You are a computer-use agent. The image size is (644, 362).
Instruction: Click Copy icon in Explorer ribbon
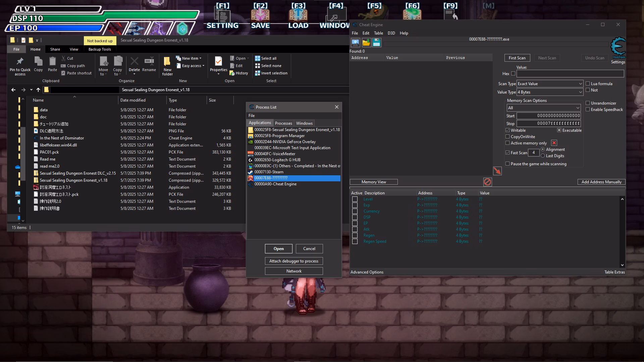38,64
